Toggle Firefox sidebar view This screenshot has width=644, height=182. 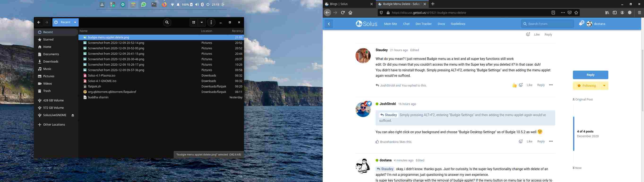(615, 13)
